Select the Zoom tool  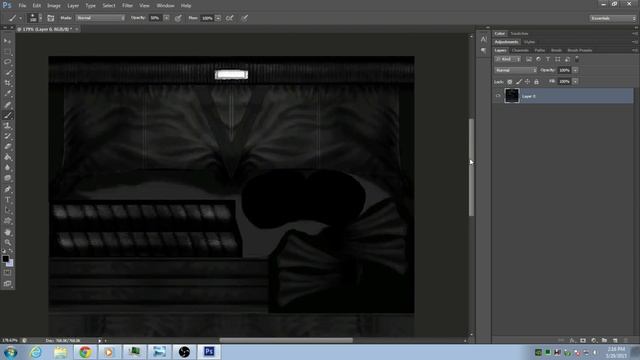7,242
